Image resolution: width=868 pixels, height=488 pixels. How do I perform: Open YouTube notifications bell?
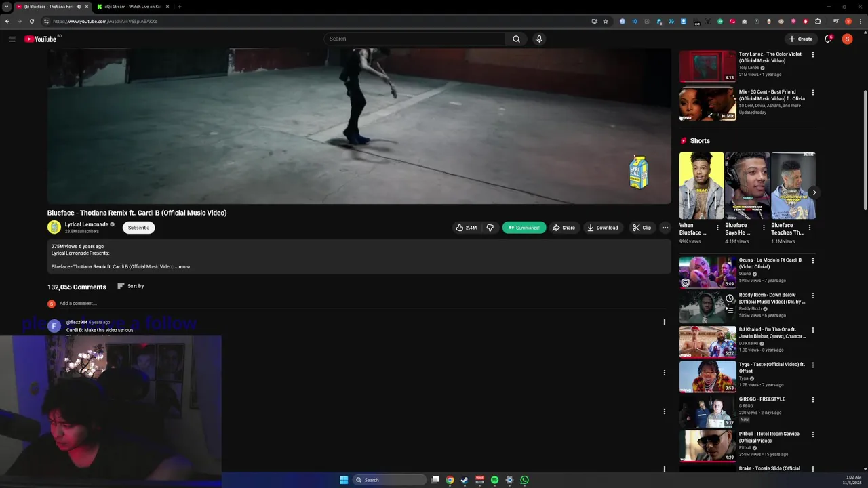(828, 39)
